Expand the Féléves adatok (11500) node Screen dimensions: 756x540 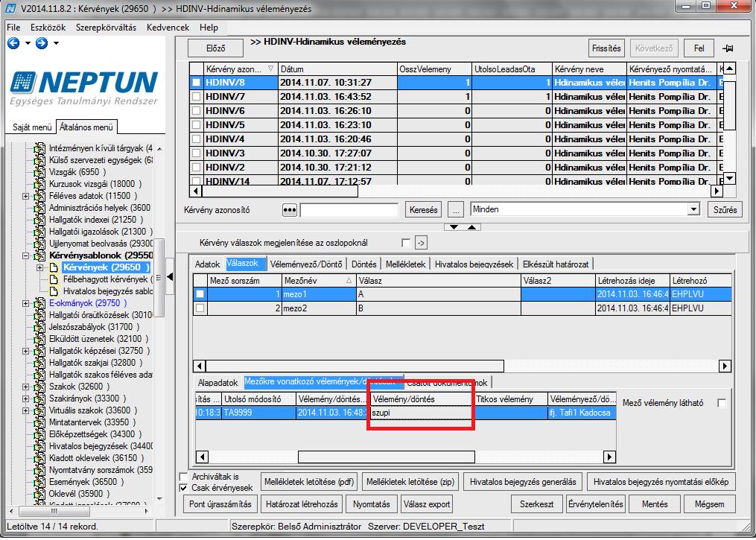(26, 196)
